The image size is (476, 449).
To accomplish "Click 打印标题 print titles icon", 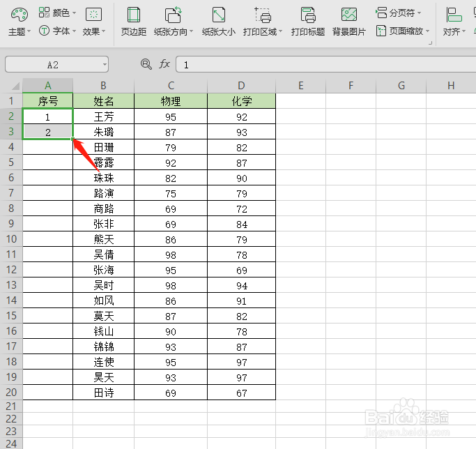I will click(308, 15).
